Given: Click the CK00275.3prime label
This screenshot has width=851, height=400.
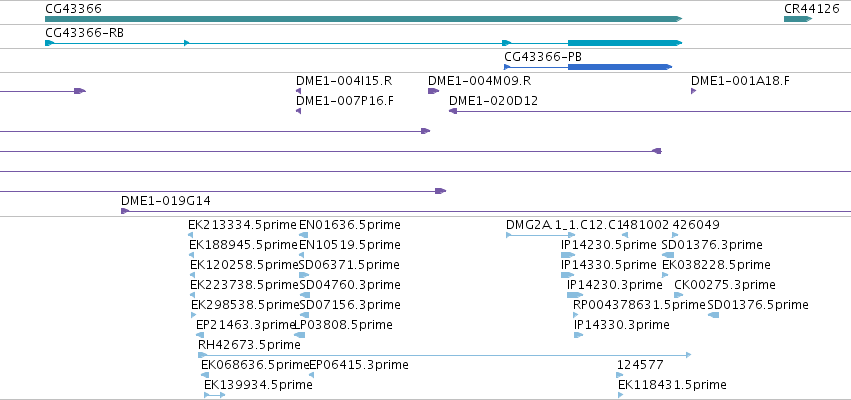Looking at the screenshot, I should (725, 285).
